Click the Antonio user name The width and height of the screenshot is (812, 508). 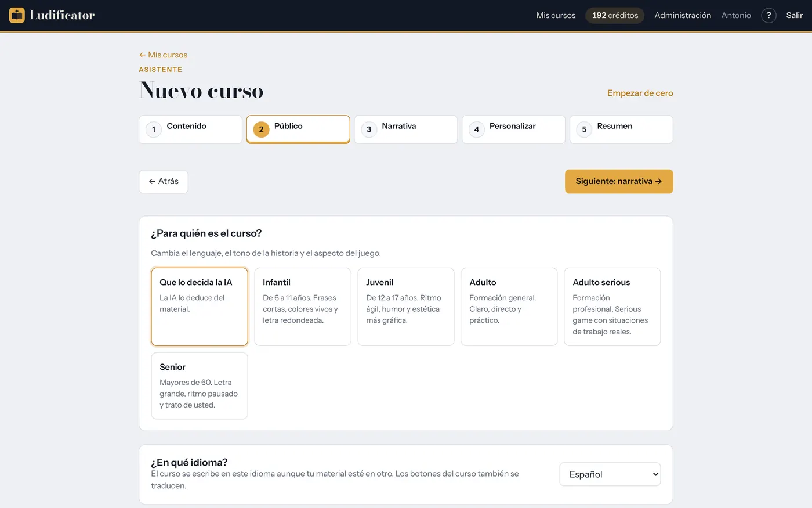click(736, 16)
